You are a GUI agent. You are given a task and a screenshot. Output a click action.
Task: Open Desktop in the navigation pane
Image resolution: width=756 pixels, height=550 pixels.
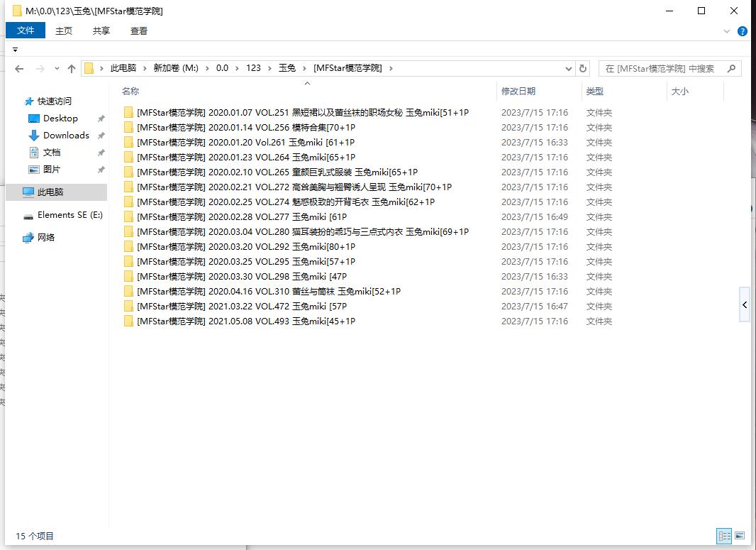[60, 119]
